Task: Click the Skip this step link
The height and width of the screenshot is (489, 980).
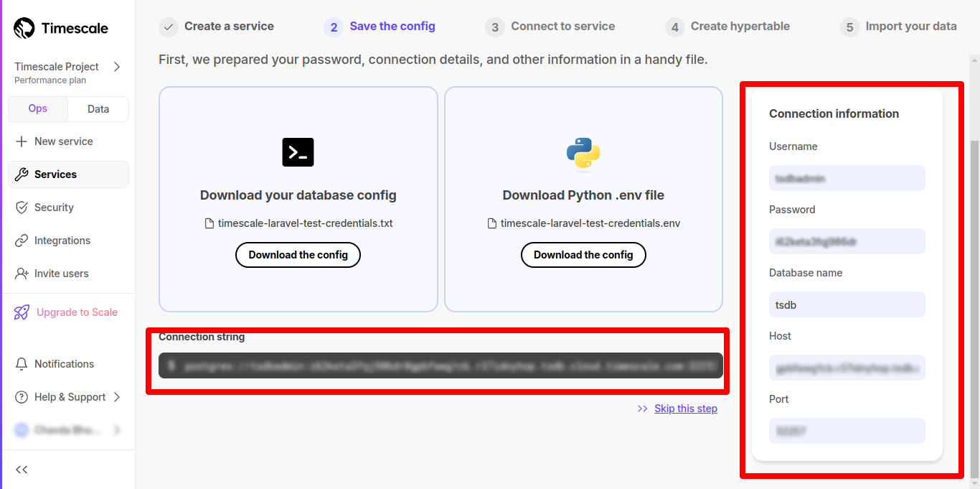Action: tap(686, 409)
